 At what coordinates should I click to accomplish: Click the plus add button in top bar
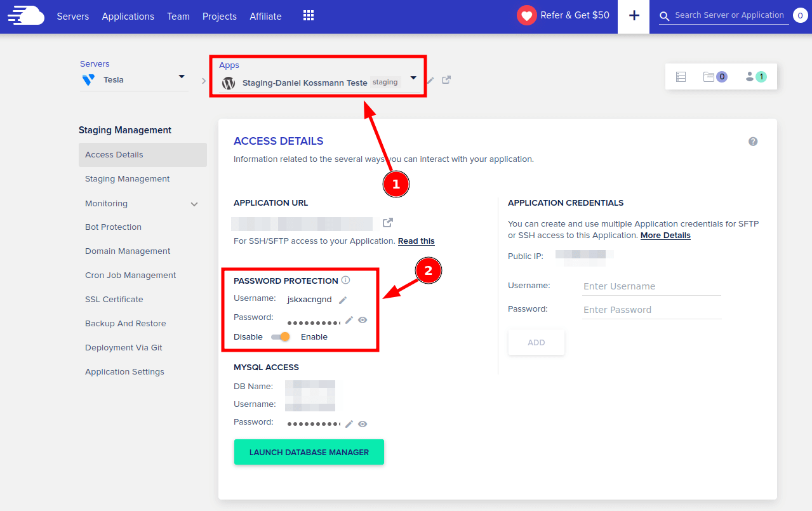point(634,16)
